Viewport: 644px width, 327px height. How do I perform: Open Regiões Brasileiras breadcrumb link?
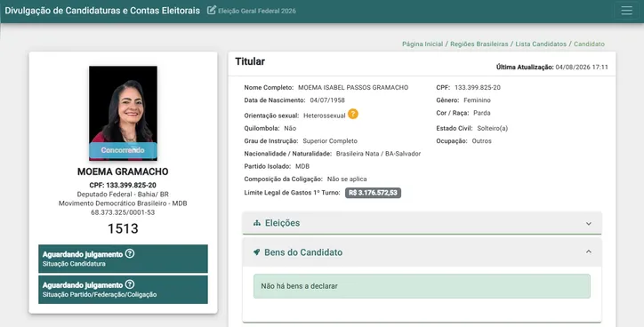coord(479,44)
